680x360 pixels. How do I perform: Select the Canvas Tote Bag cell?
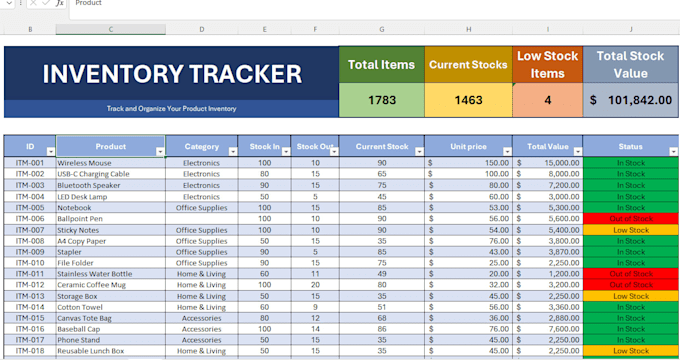(111, 318)
